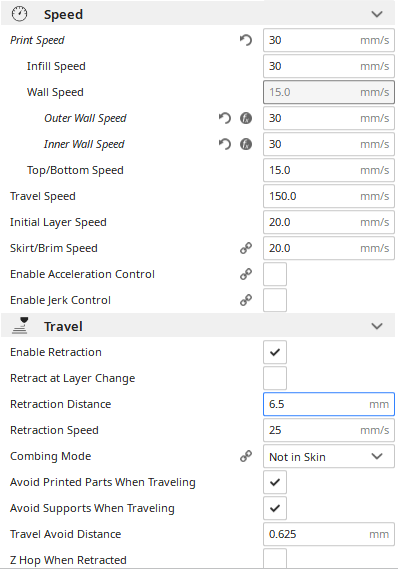Click link icon beside Enable Jerk Control
The image size is (398, 571).
click(x=246, y=300)
